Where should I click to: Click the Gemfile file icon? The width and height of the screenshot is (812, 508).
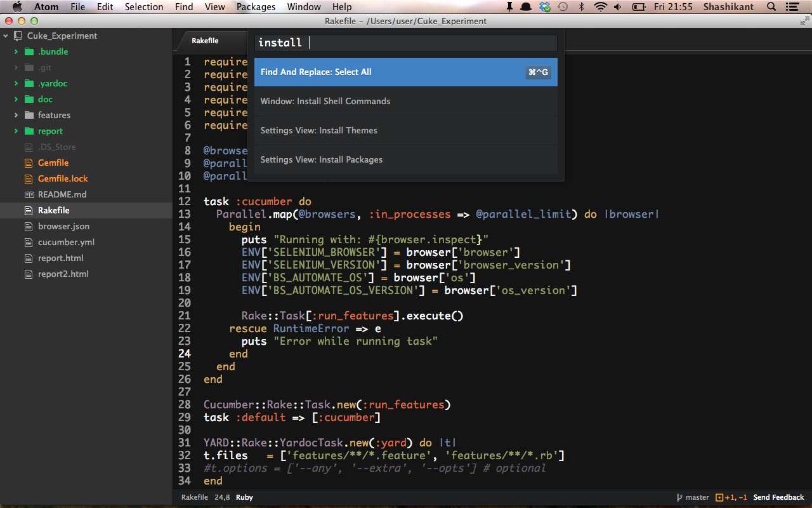coord(29,163)
